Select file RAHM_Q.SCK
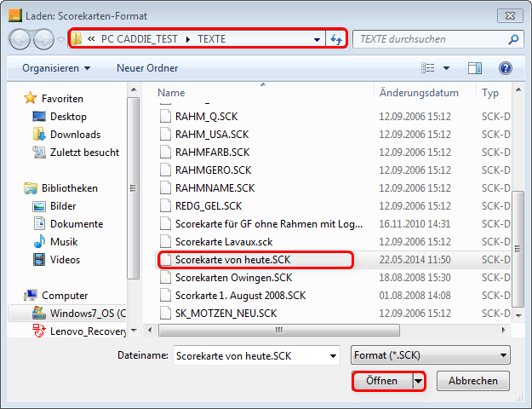The image size is (532, 409). (206, 117)
